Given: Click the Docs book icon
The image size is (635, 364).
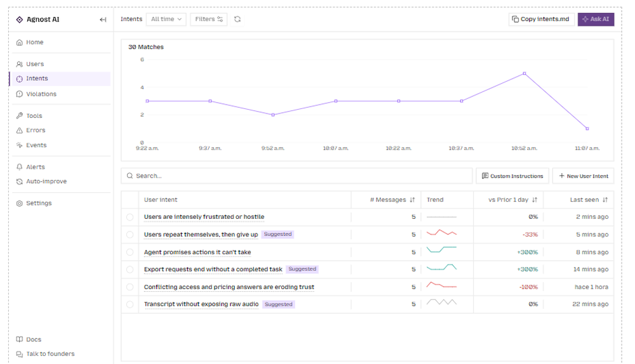Looking at the screenshot, I should coord(20,339).
